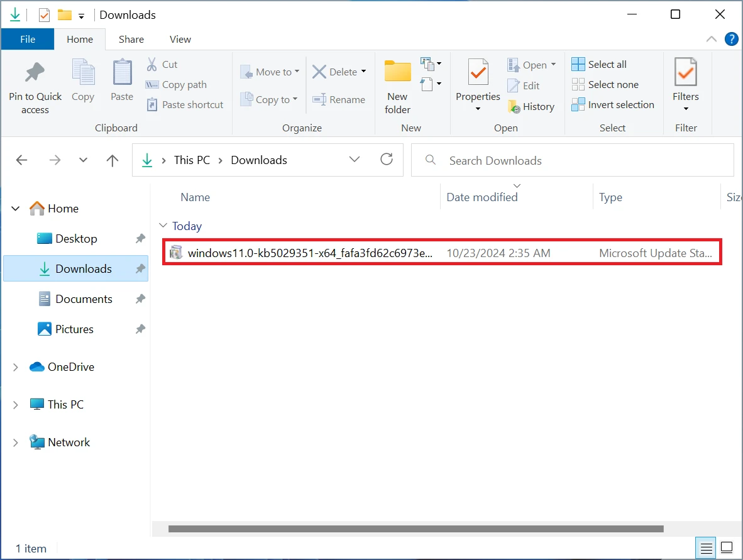Image resolution: width=743 pixels, height=560 pixels.
Task: Go back with the left arrow
Action: [22, 160]
